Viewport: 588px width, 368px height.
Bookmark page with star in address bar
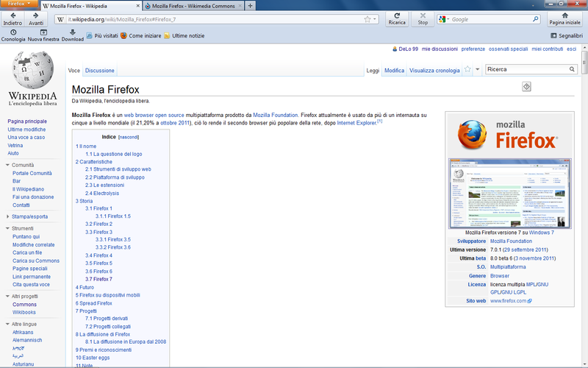click(367, 19)
